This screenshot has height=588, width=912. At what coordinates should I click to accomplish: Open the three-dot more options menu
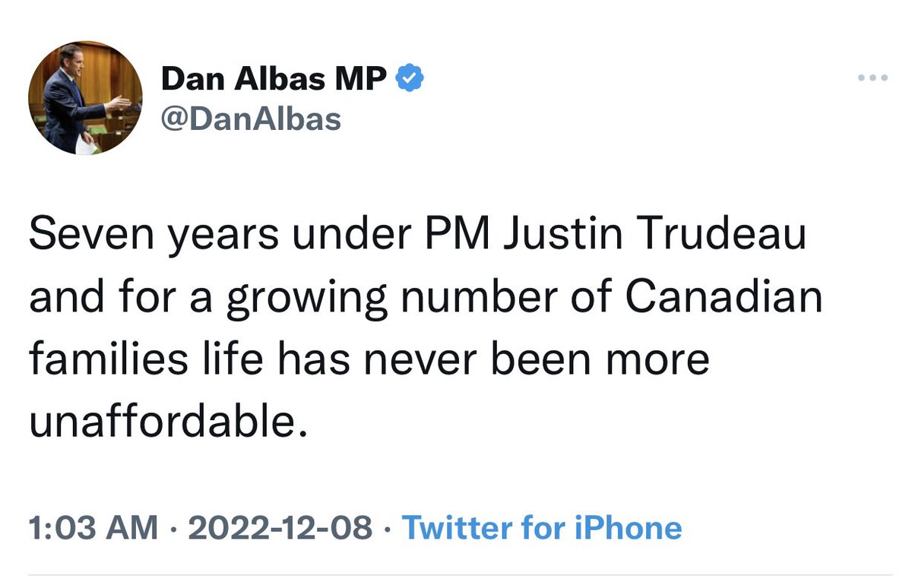tap(872, 78)
